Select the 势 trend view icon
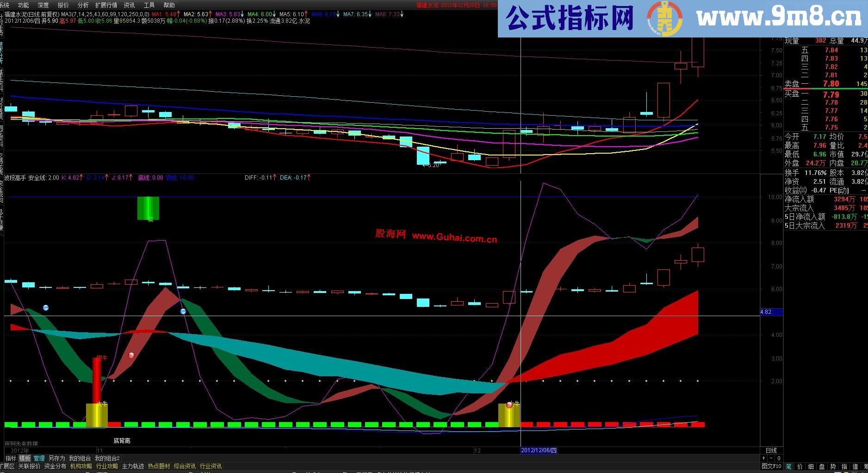868x473 pixels. 833,467
